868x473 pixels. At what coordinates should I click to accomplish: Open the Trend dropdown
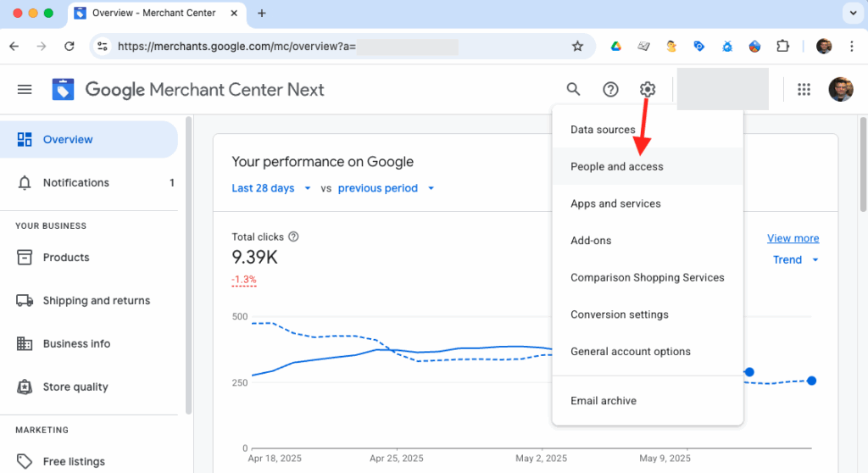(795, 259)
